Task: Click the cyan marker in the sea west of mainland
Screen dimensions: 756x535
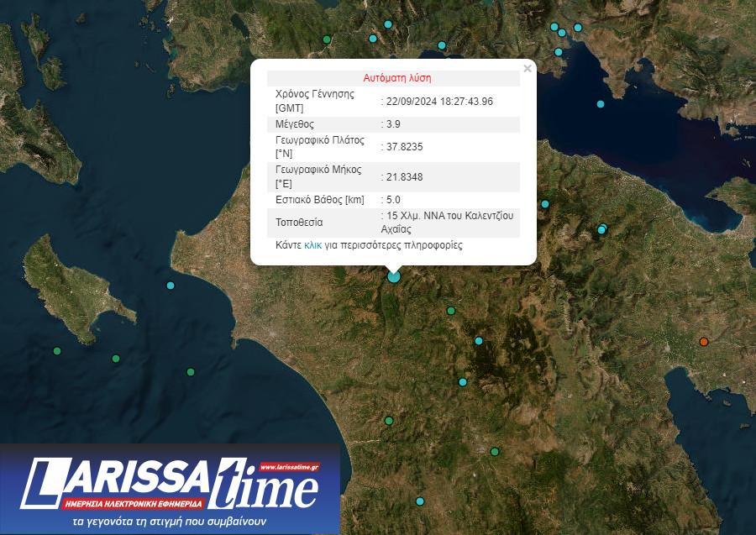Action: click(171, 286)
